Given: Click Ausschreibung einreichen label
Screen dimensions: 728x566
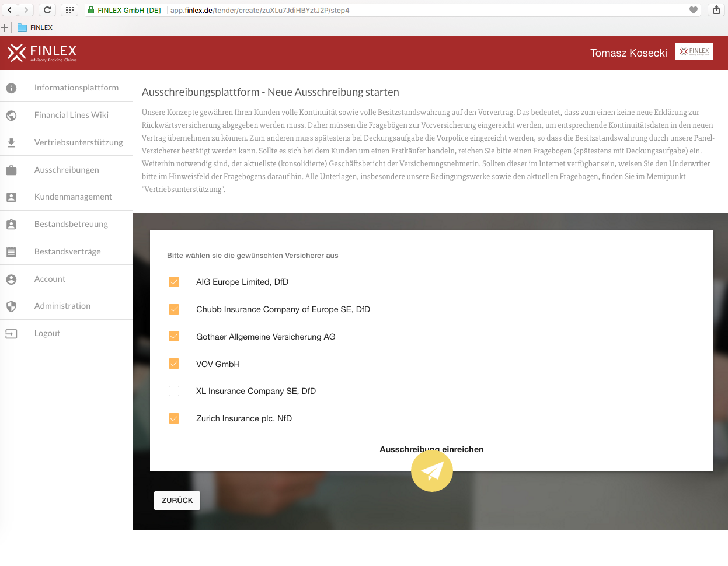Looking at the screenshot, I should [431, 449].
